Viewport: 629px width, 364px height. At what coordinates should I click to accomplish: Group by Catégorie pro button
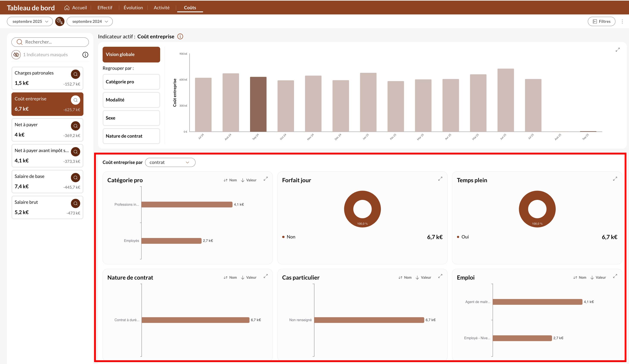(131, 82)
